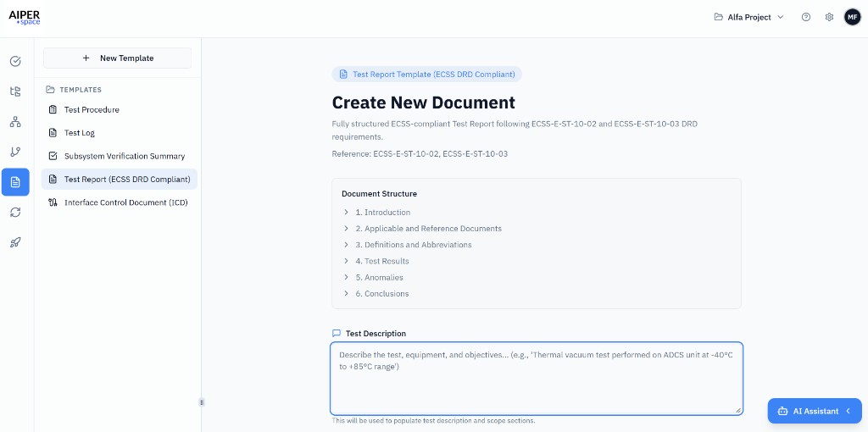Image resolution: width=868 pixels, height=432 pixels.
Task: Expand 2. Applicable and Reference Documents
Action: coord(422,229)
